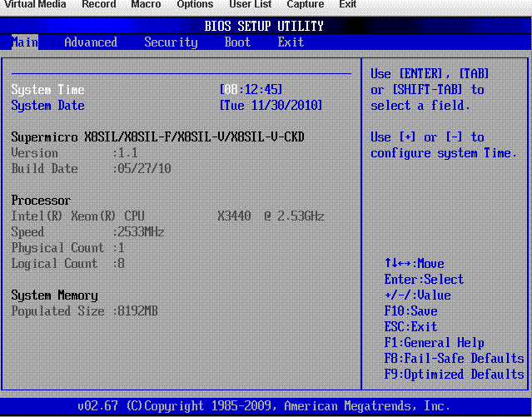Go to the BIOS Exit tab
Screen dimensions: 532x417
click(x=291, y=42)
